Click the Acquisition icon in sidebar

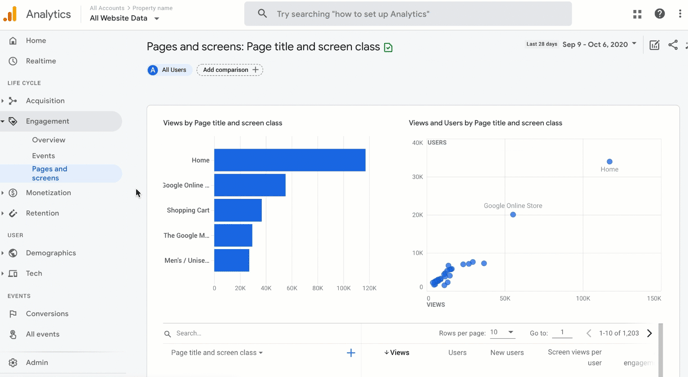pos(13,101)
